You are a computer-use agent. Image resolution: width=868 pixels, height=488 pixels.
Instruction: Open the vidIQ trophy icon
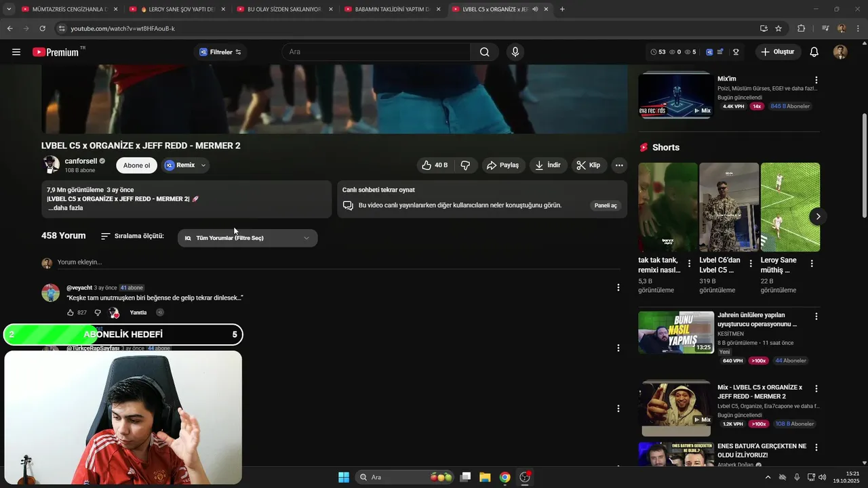tap(736, 52)
